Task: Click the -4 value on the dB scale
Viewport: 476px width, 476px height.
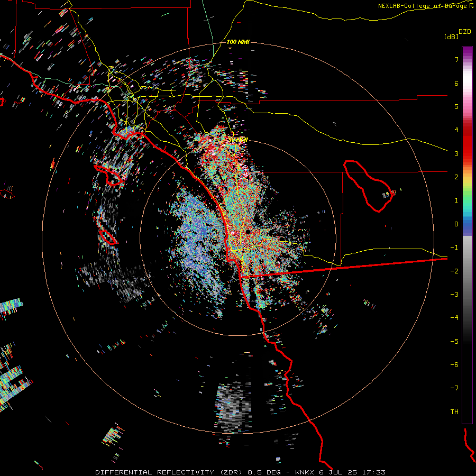Action: [454, 317]
